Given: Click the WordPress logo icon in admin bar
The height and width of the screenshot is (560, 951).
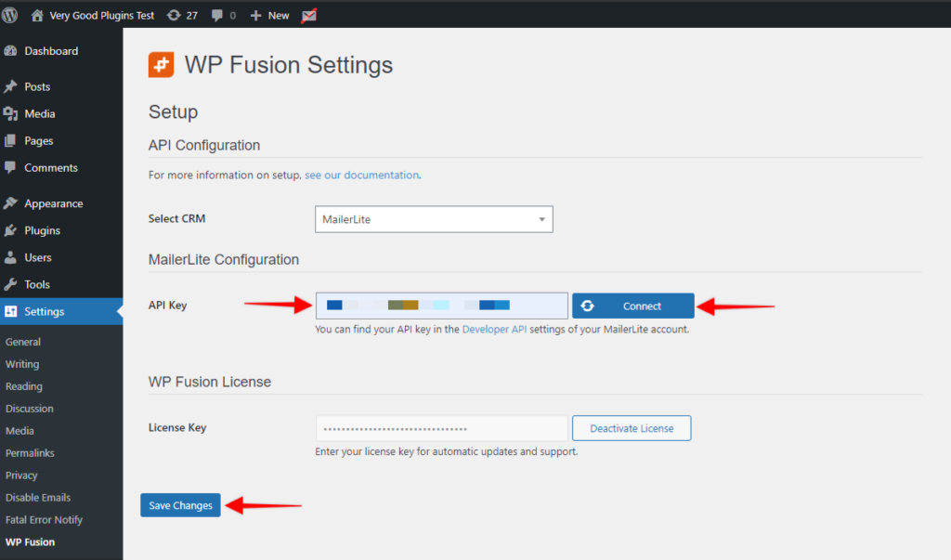Looking at the screenshot, I should click(9, 15).
